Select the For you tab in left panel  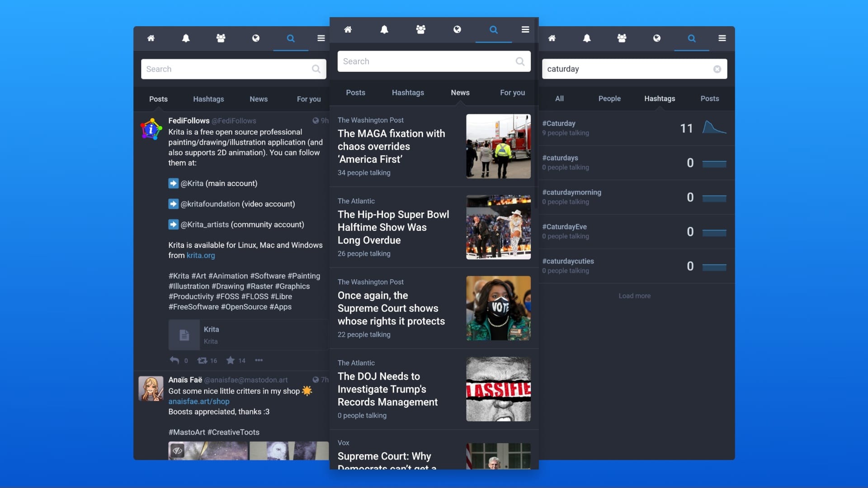308,99
